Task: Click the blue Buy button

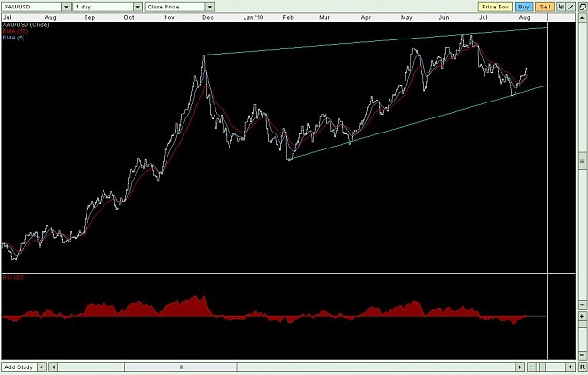Action: point(524,7)
